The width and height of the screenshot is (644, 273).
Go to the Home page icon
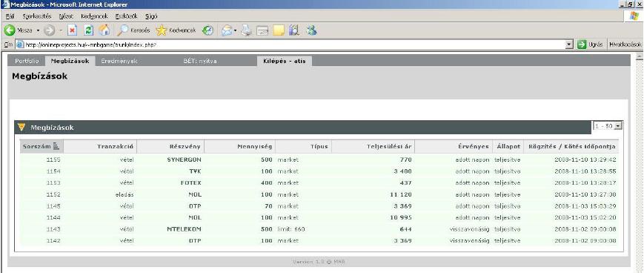[x=104, y=30]
